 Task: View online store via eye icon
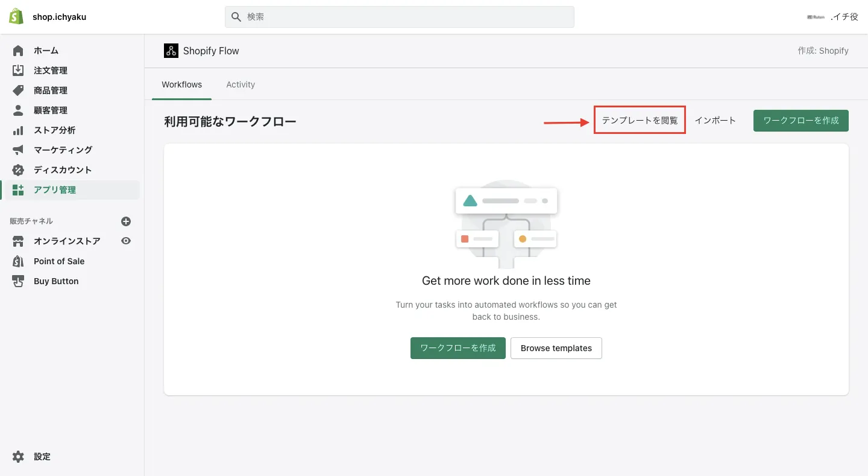pos(126,241)
